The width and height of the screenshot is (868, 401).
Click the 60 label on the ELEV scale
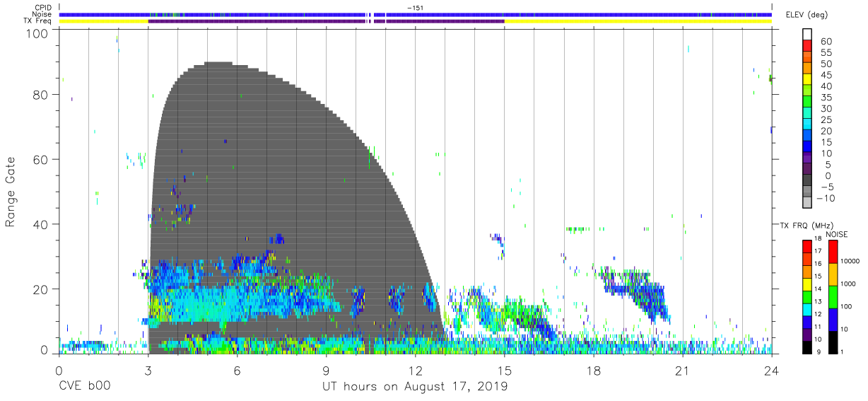coord(825,42)
